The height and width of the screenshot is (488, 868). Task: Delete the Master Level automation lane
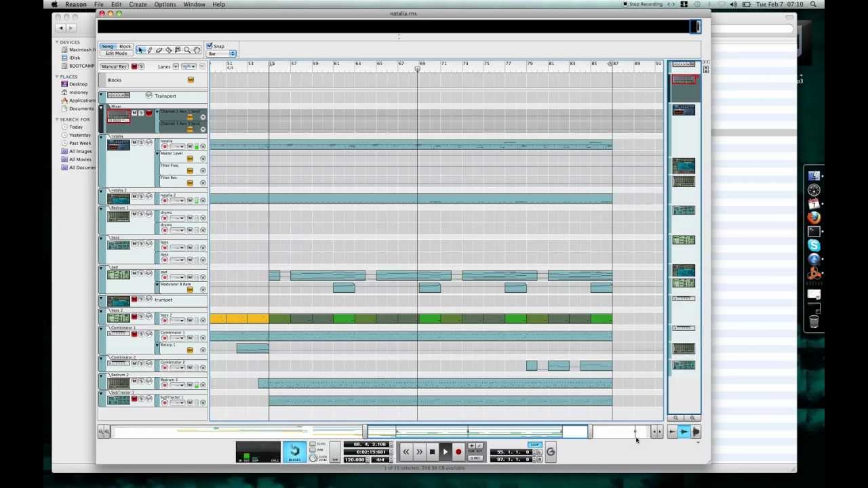click(x=203, y=158)
